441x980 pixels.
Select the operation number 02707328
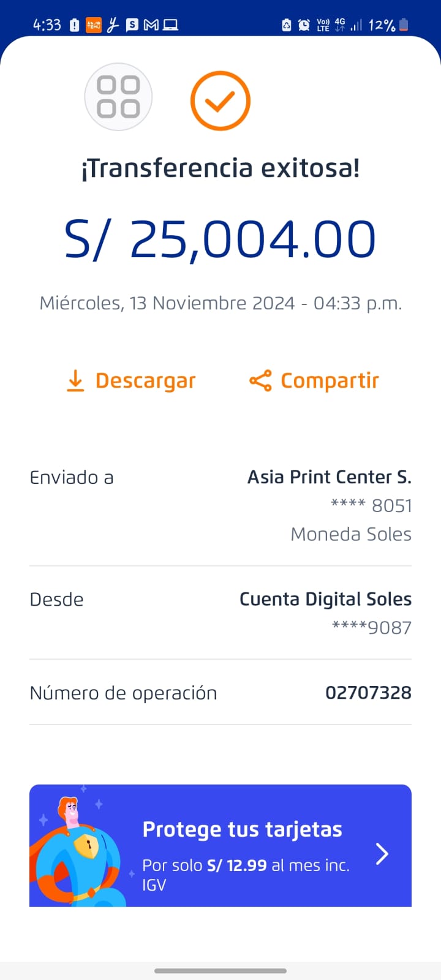368,693
